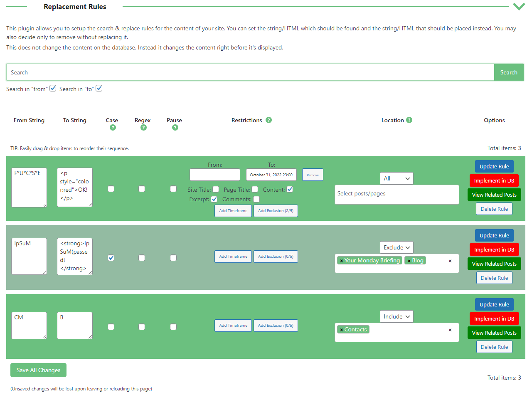
Task: Remove the Blog tag from exclusions
Action: click(409, 261)
